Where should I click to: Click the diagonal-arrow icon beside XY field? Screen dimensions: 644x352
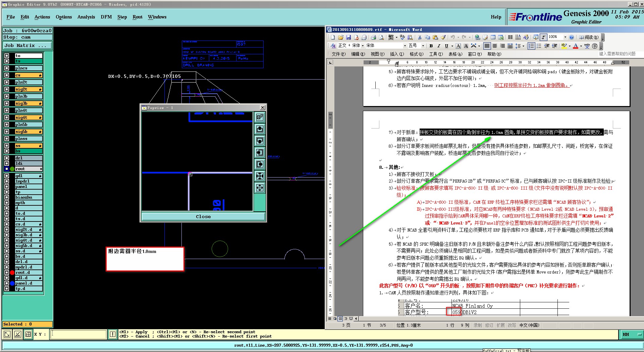pyautogui.click(x=7, y=334)
